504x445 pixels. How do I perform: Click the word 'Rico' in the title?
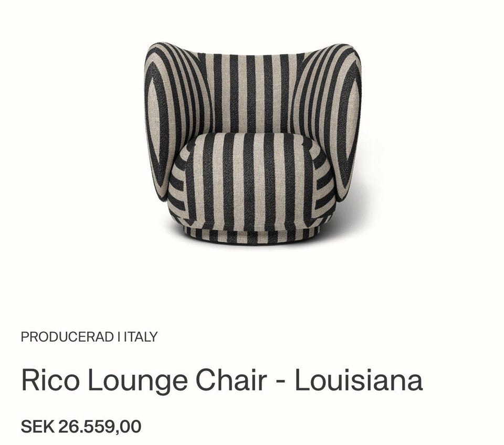[50, 380]
